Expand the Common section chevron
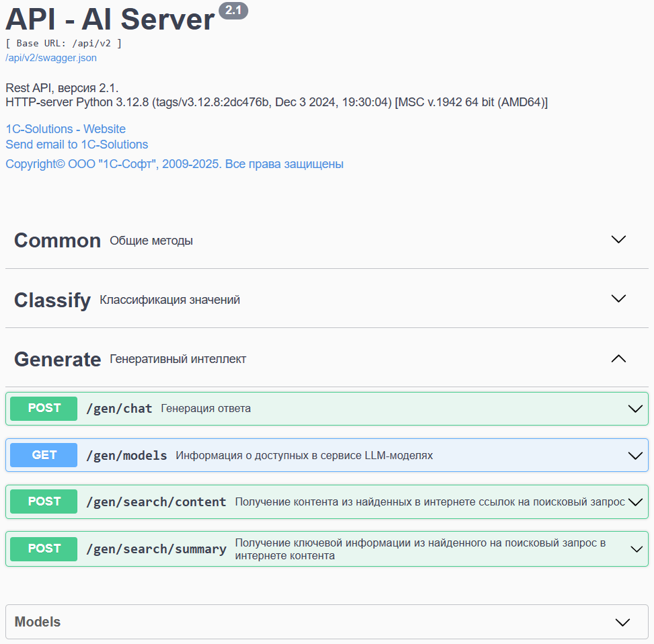The height and width of the screenshot is (644, 654). [618, 239]
